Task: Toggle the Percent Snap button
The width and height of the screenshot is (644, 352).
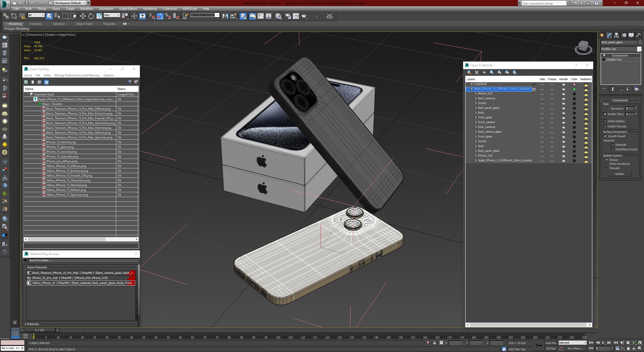Action: click(168, 16)
